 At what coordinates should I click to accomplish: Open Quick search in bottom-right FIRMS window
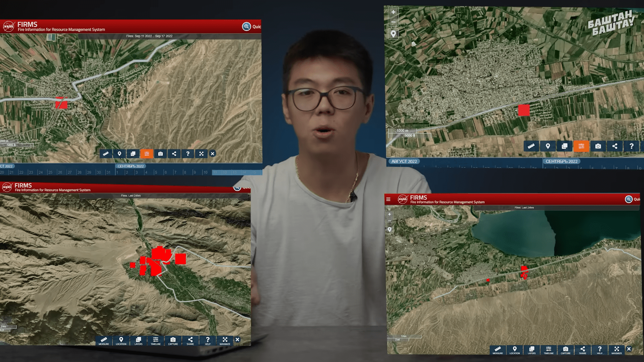pos(632,199)
